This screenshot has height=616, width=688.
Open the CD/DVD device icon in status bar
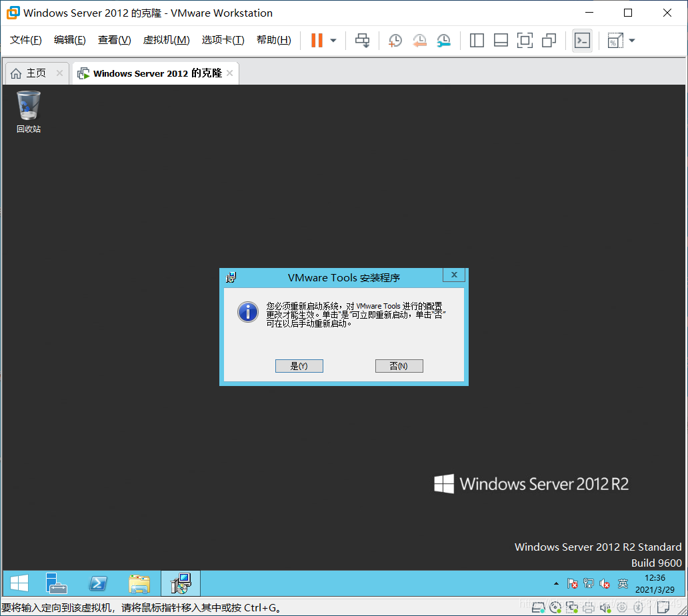555,607
